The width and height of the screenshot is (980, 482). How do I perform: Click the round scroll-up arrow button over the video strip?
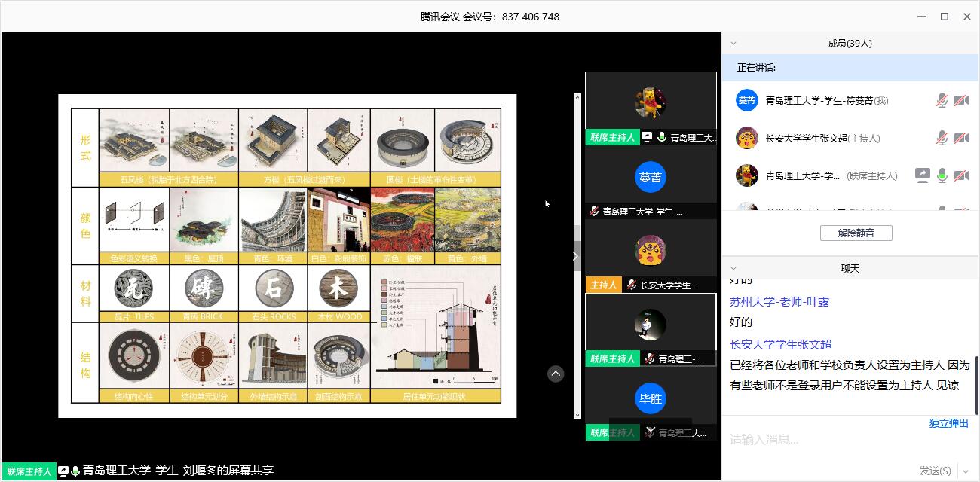click(556, 374)
